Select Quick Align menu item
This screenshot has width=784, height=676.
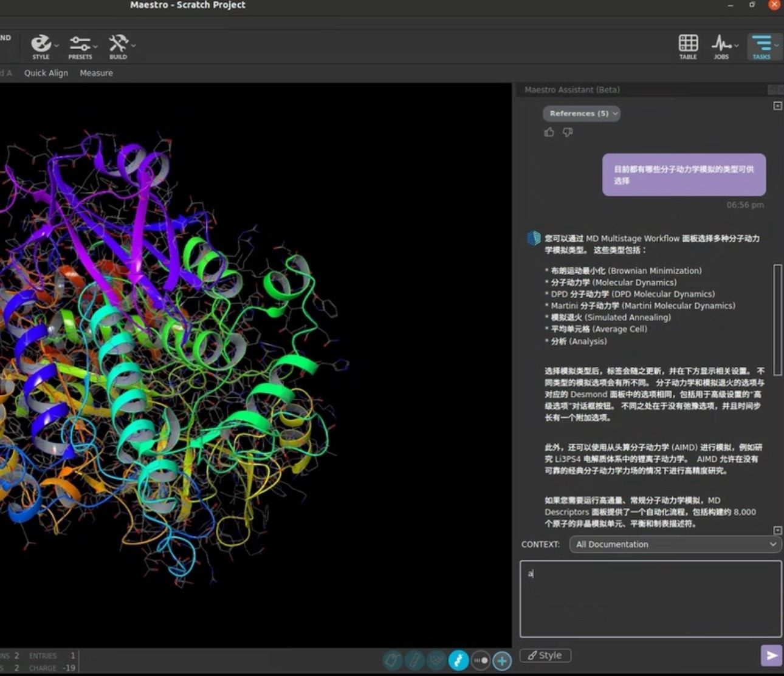(x=46, y=73)
